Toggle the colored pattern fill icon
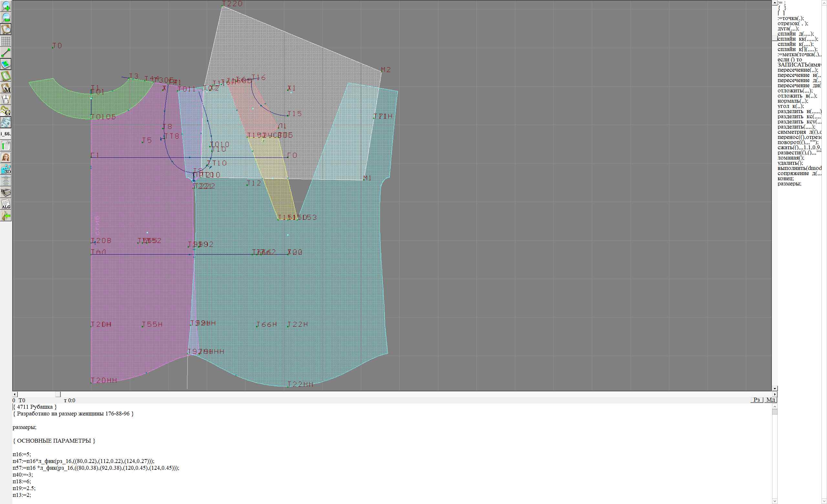 point(6,64)
